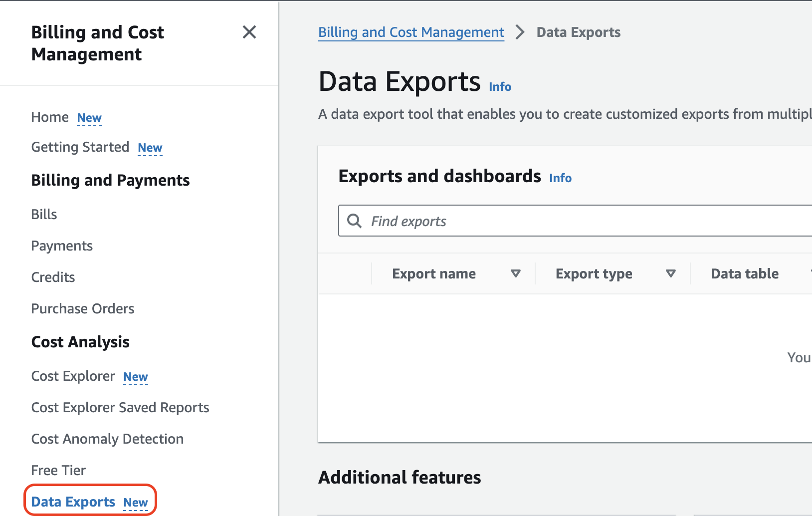
Task: Open Cost Explorer
Action: [73, 376]
